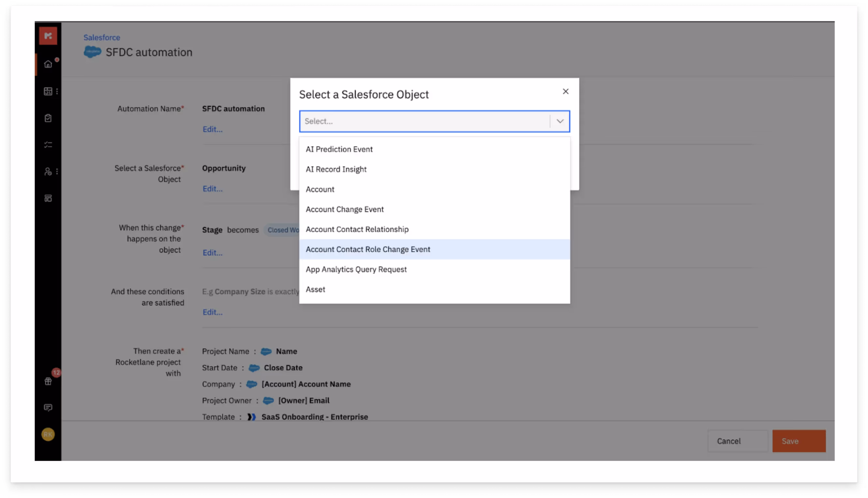The height and width of the screenshot is (498, 868).
Task: Select Account Contact Role Change Event
Action: pyautogui.click(x=434, y=249)
